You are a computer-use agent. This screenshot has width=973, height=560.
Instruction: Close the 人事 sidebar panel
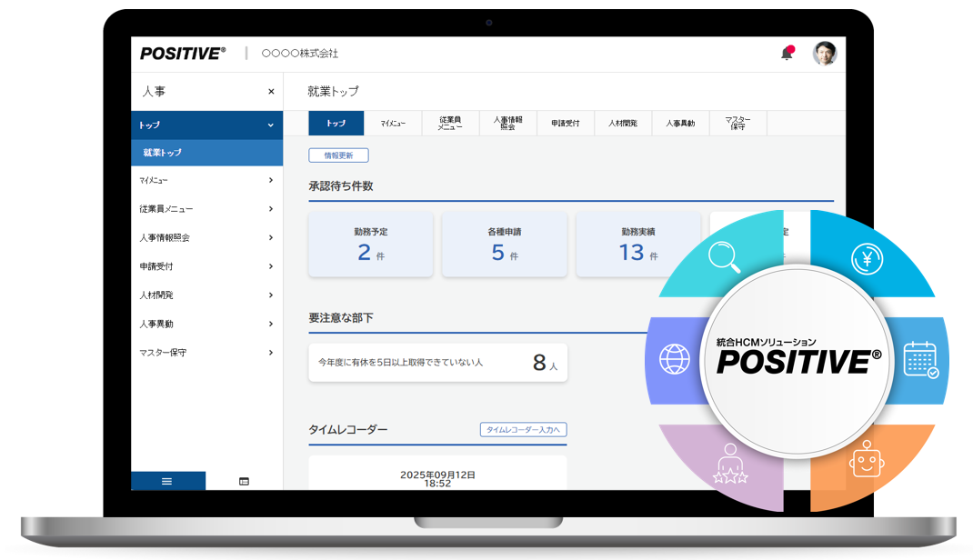pyautogui.click(x=271, y=92)
